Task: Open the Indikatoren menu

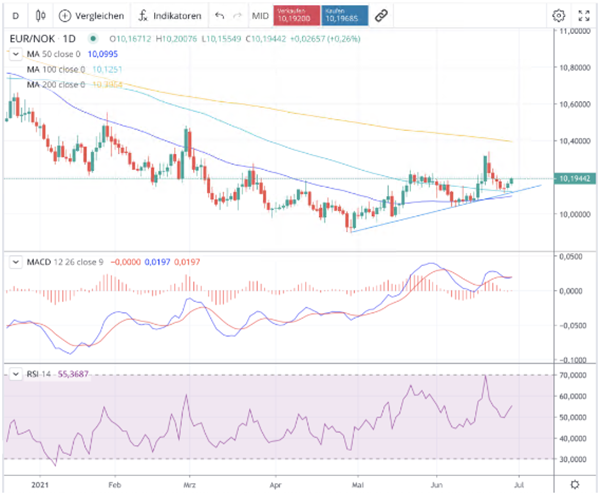Action: click(170, 16)
